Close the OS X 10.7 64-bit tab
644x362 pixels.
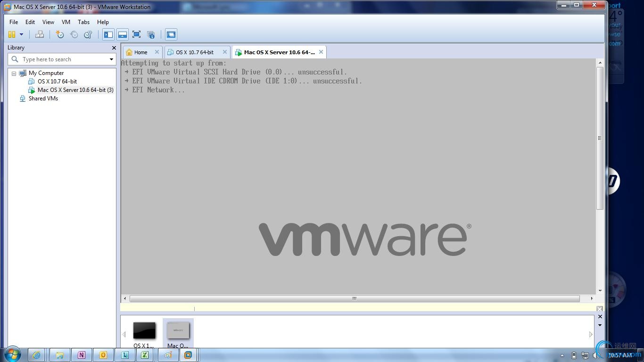(x=225, y=52)
